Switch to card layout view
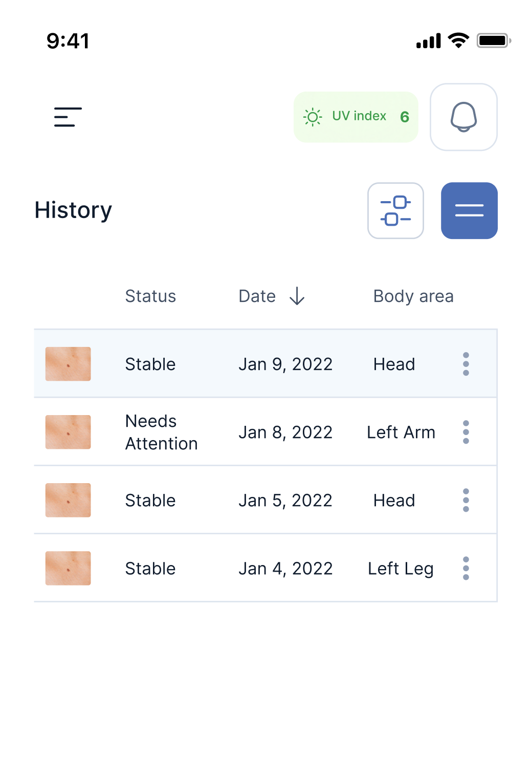532x781 pixels. (395, 211)
